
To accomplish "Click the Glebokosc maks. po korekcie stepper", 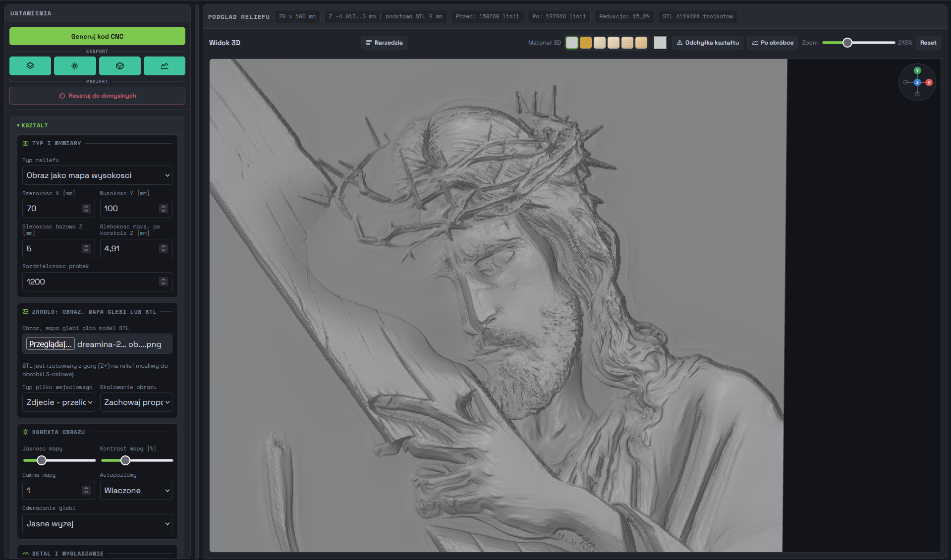I will 164,249.
